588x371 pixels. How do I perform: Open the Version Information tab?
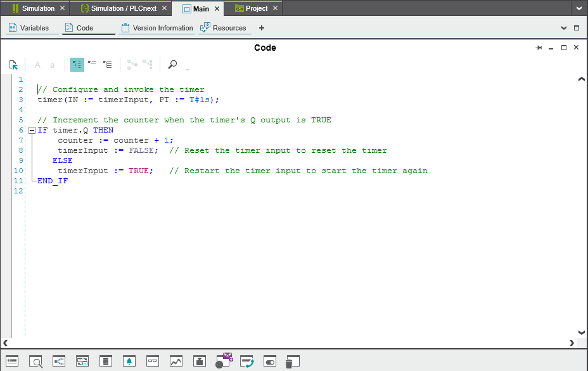pos(157,28)
